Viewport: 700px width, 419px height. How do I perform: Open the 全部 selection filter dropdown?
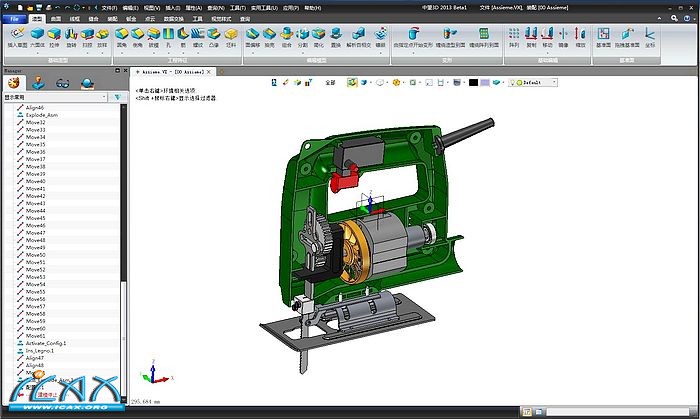click(x=332, y=83)
